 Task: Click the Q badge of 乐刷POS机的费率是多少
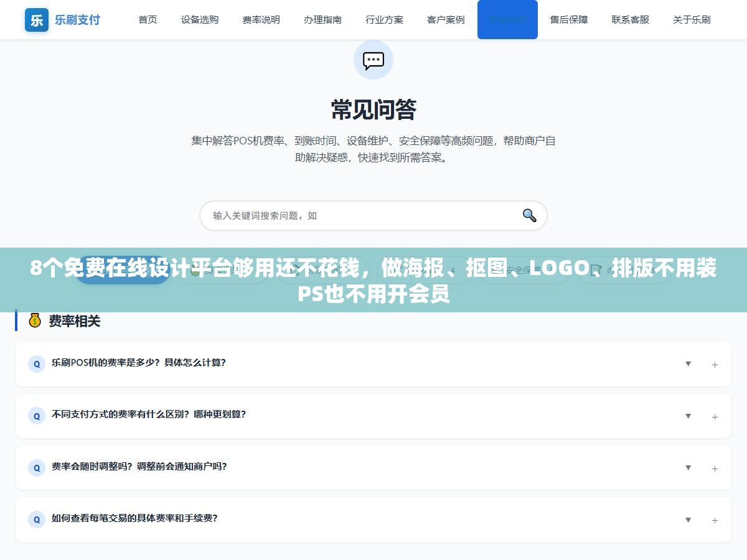tap(37, 364)
